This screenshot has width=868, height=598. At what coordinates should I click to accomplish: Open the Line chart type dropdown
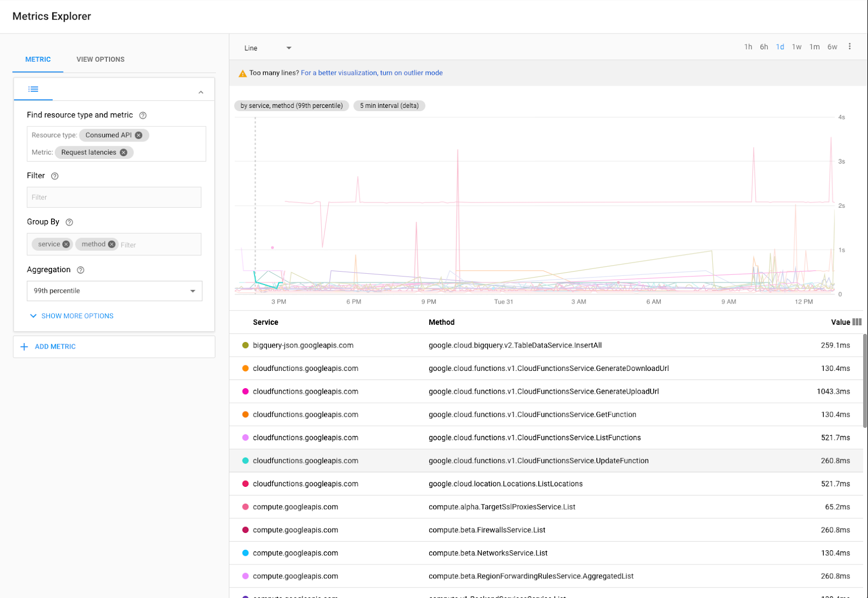point(268,48)
